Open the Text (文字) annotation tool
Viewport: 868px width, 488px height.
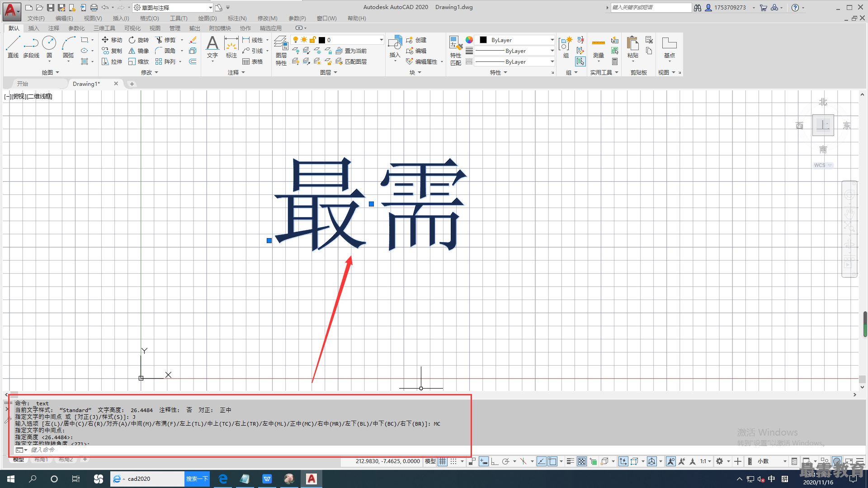point(212,47)
